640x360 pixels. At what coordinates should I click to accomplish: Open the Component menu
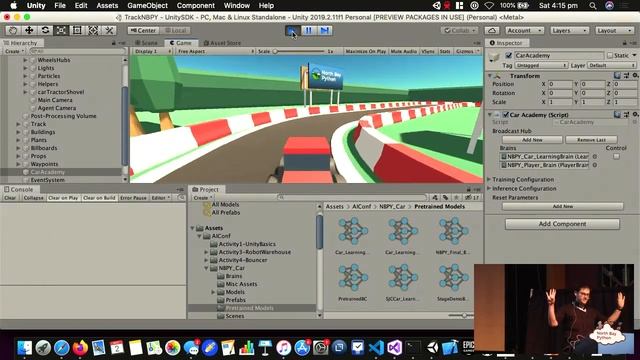(x=196, y=6)
